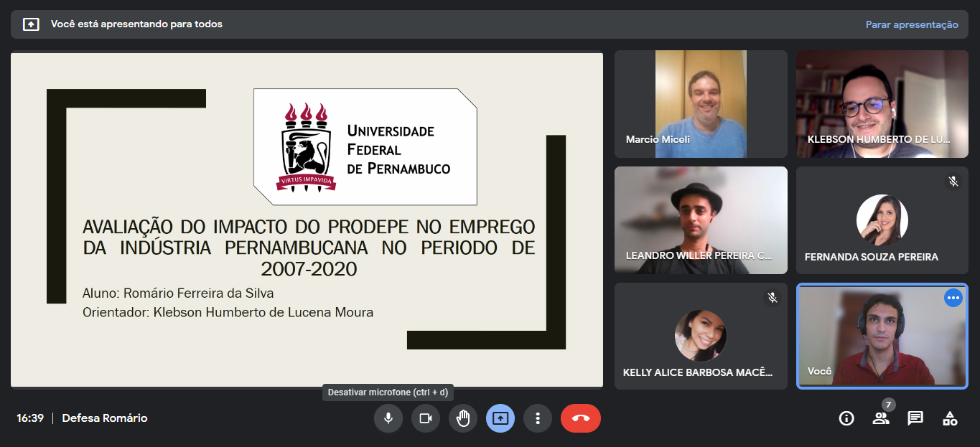This screenshot has height=447, width=980.
Task: Click FERNANDA SOUZA PEREIRA name label
Action: point(872,256)
